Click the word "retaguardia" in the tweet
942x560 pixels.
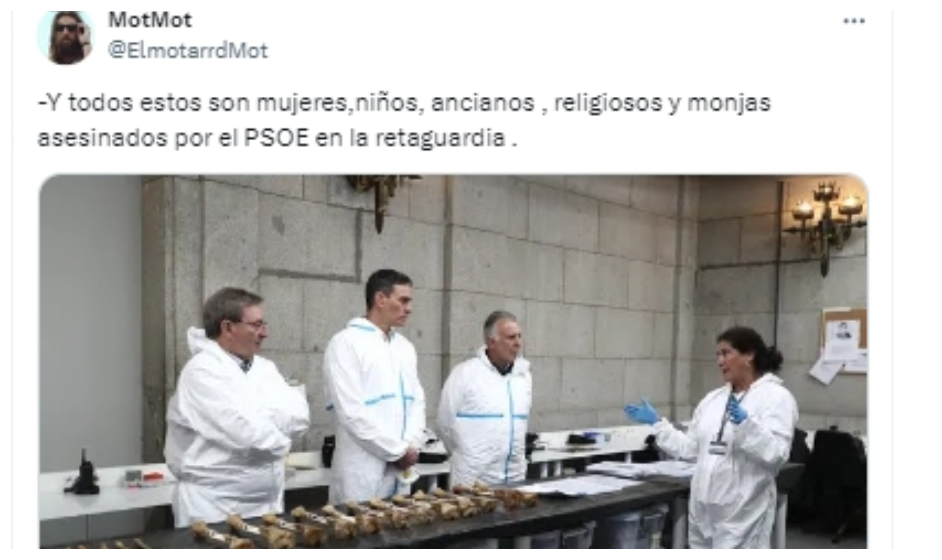[441, 138]
